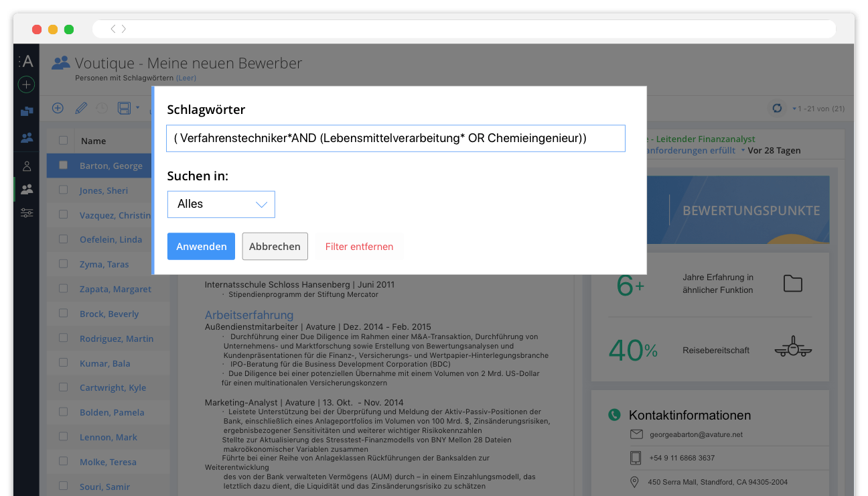
Task: Select the blue people icon in sidebar
Action: click(27, 138)
